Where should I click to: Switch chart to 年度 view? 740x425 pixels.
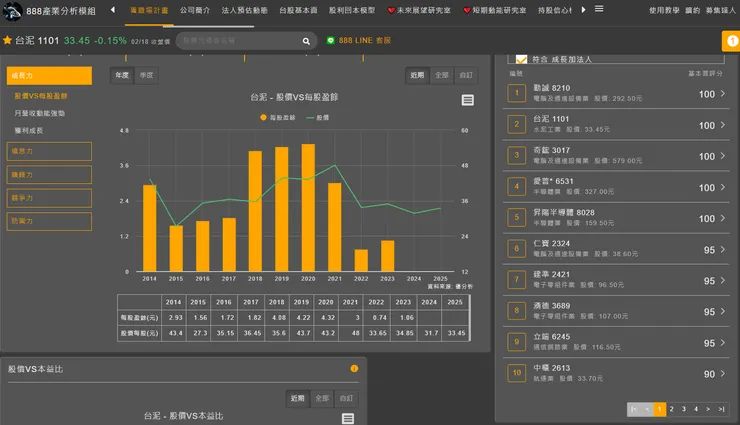[122, 75]
